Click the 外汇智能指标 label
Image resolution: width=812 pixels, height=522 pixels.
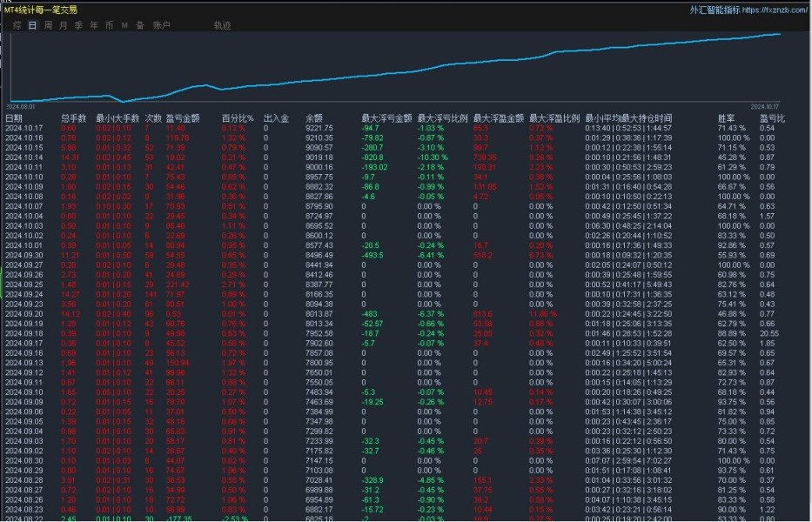pyautogui.click(x=715, y=10)
